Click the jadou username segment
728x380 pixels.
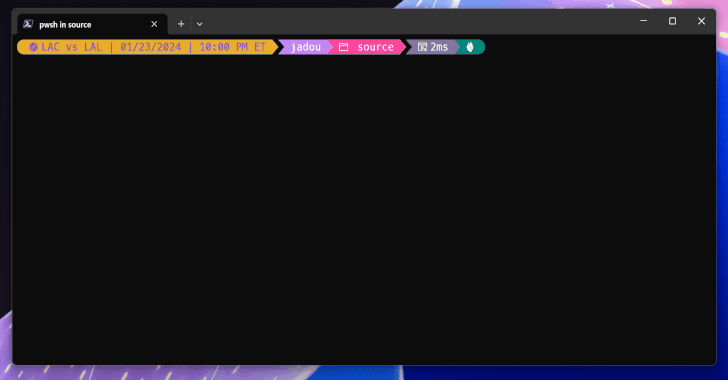pos(306,47)
